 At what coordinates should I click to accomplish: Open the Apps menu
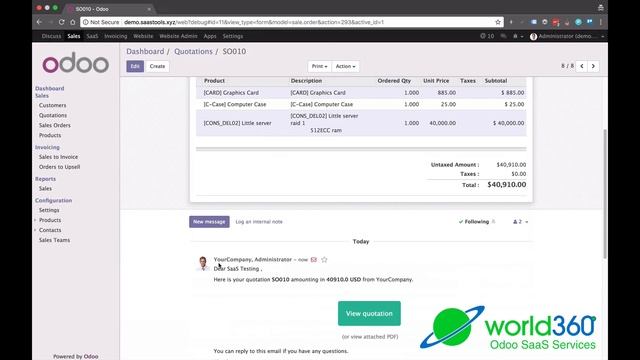210,36
